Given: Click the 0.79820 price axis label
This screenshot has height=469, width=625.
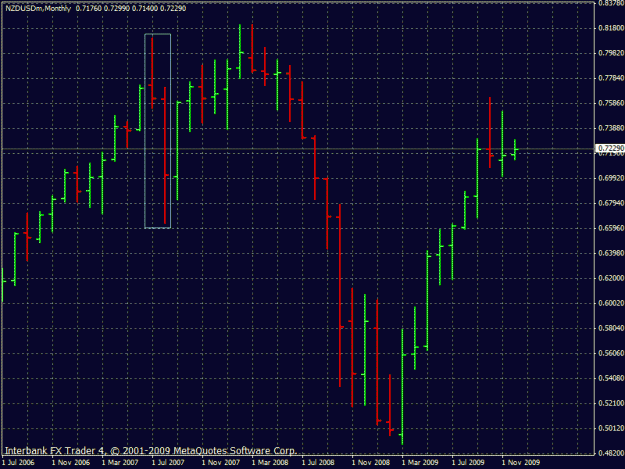Looking at the screenshot, I should click(x=611, y=53).
